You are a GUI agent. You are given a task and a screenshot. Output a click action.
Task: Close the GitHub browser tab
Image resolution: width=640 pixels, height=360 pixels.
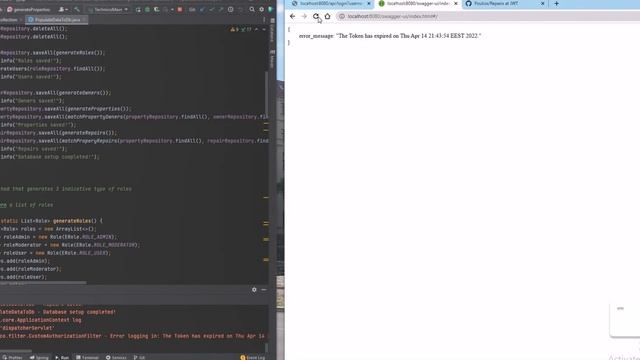[x=543, y=3]
